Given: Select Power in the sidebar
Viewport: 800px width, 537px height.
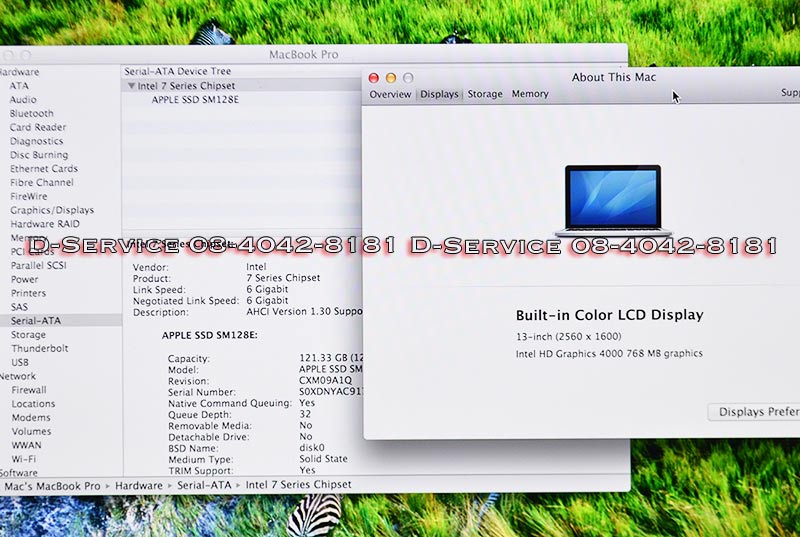Looking at the screenshot, I should [24, 279].
